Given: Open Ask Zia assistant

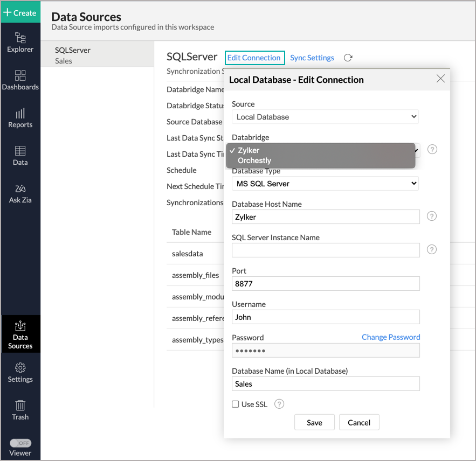Looking at the screenshot, I should pyautogui.click(x=20, y=193).
